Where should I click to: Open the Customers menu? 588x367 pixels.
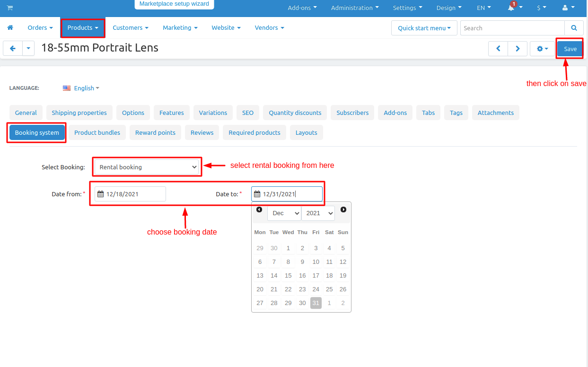point(131,28)
